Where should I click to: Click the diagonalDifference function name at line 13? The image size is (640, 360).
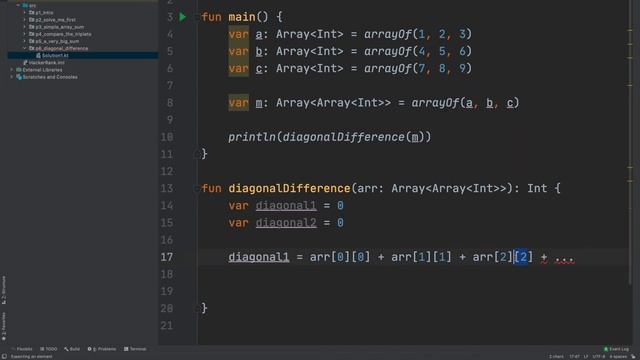tap(289, 189)
